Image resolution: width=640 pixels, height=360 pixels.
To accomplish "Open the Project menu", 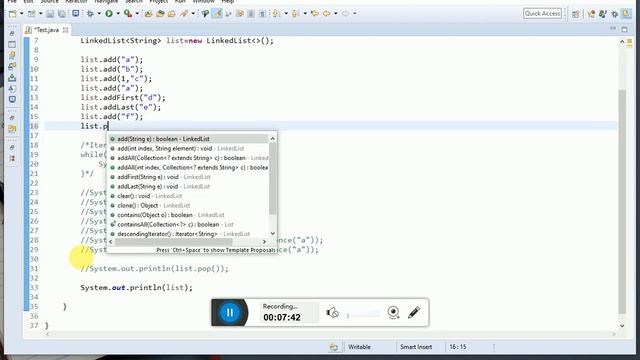I will pos(159,2).
